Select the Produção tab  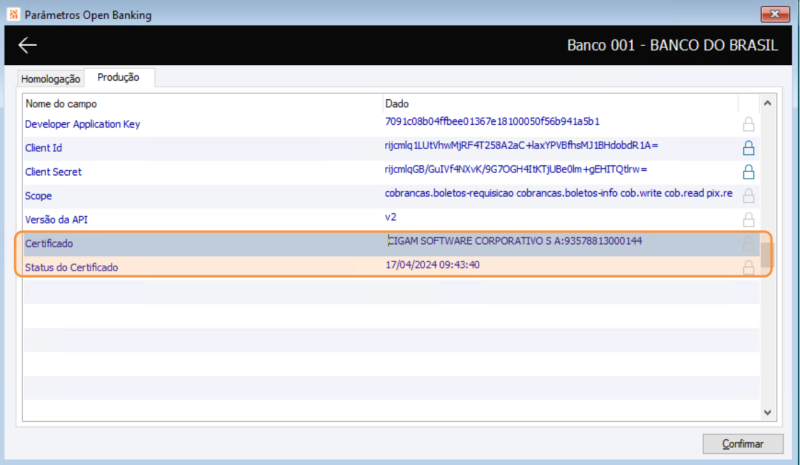[x=118, y=77]
